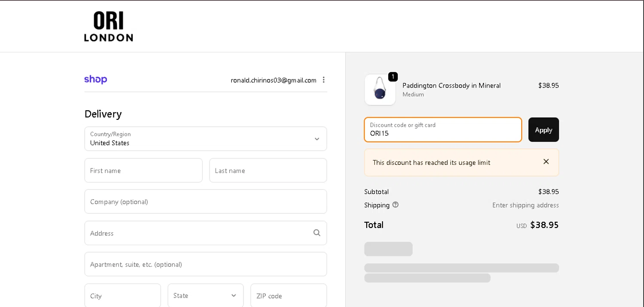Click the address search magnifier icon

click(317, 233)
